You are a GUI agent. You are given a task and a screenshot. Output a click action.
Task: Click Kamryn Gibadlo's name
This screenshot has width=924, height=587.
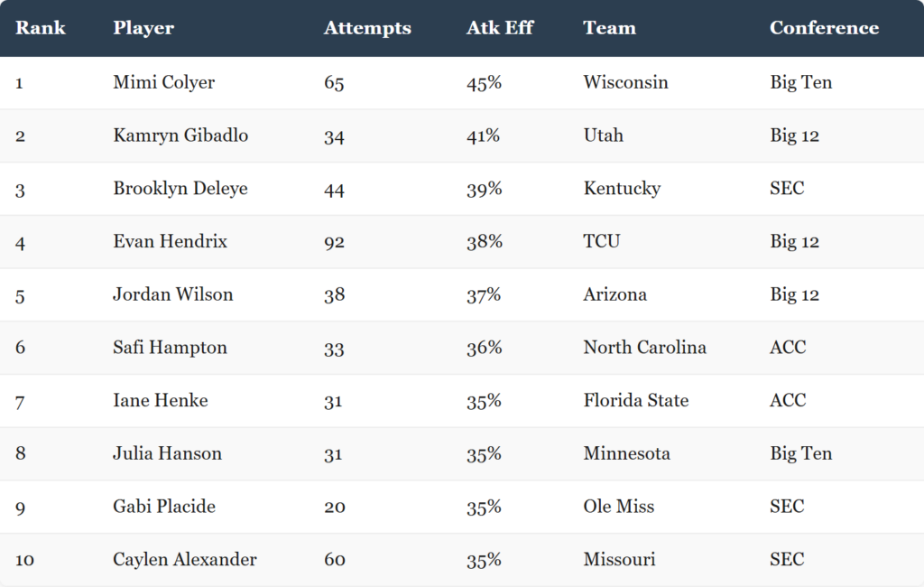coord(180,135)
